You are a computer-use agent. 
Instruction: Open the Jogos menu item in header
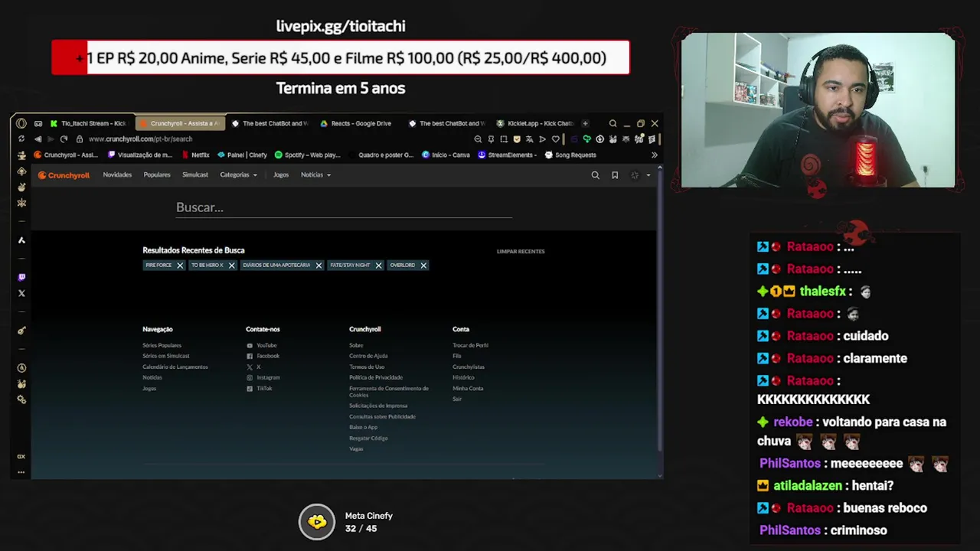click(281, 175)
